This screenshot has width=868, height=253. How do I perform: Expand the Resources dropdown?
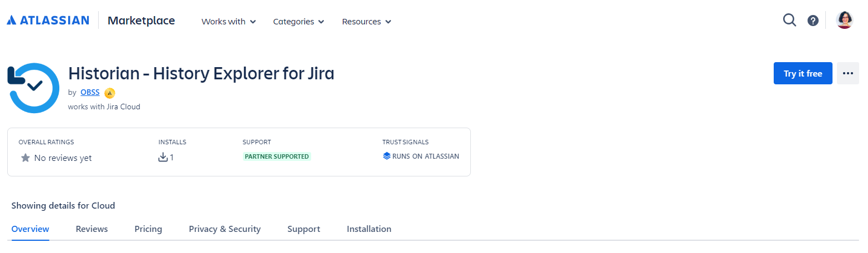[367, 22]
